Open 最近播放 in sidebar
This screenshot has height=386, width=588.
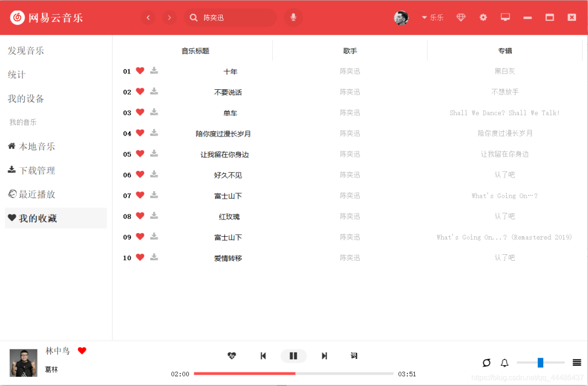[x=32, y=194]
